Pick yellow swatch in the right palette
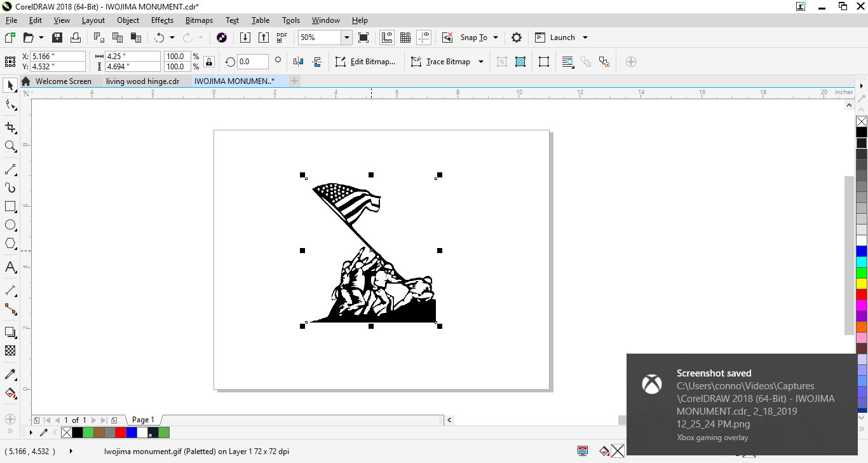This screenshot has height=463, width=868. point(862,284)
